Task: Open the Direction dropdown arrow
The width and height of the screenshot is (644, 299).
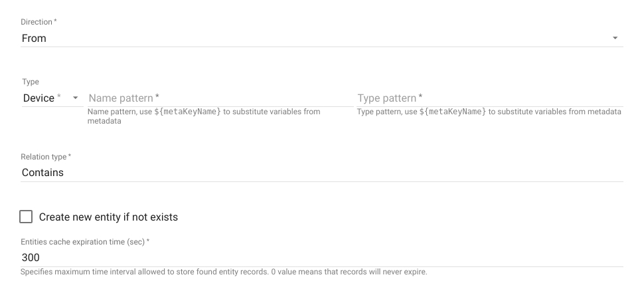Action: (615, 39)
